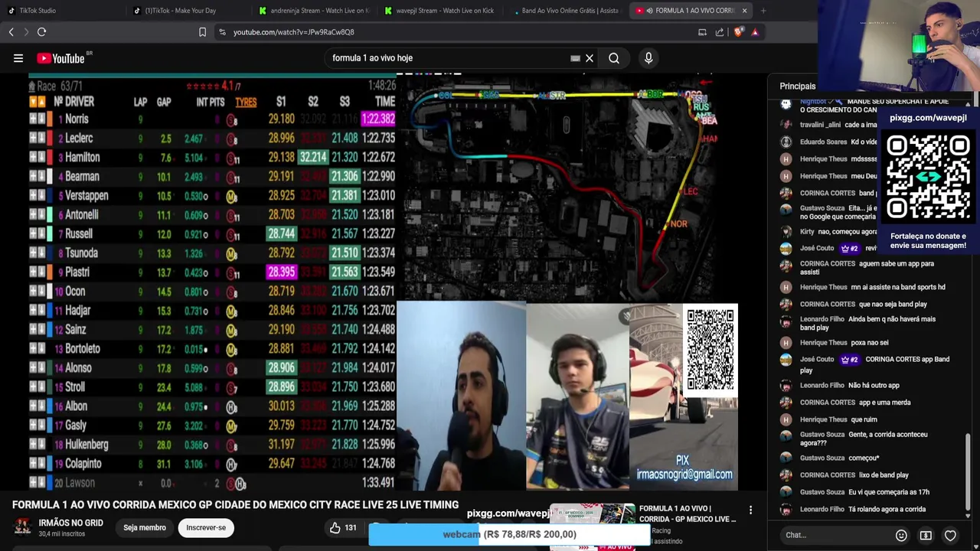The width and height of the screenshot is (980, 551).
Task: Open a new browser tab with plus
Action: 763,11
